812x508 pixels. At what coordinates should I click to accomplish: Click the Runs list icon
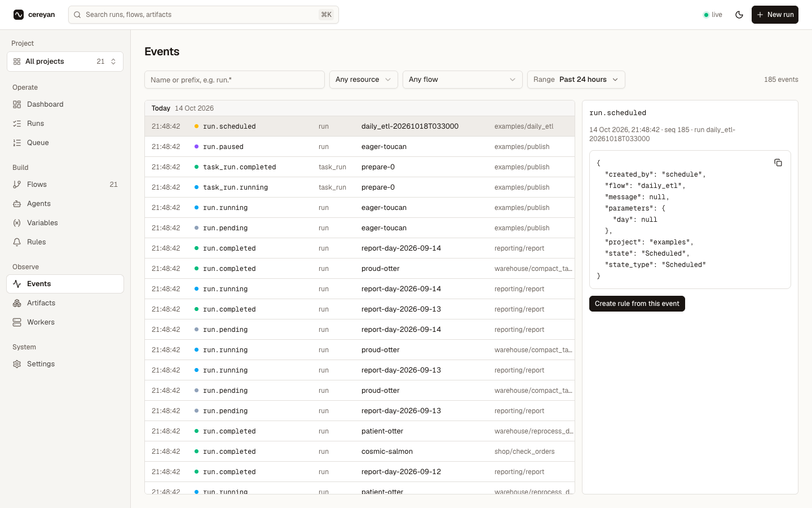[x=17, y=124]
